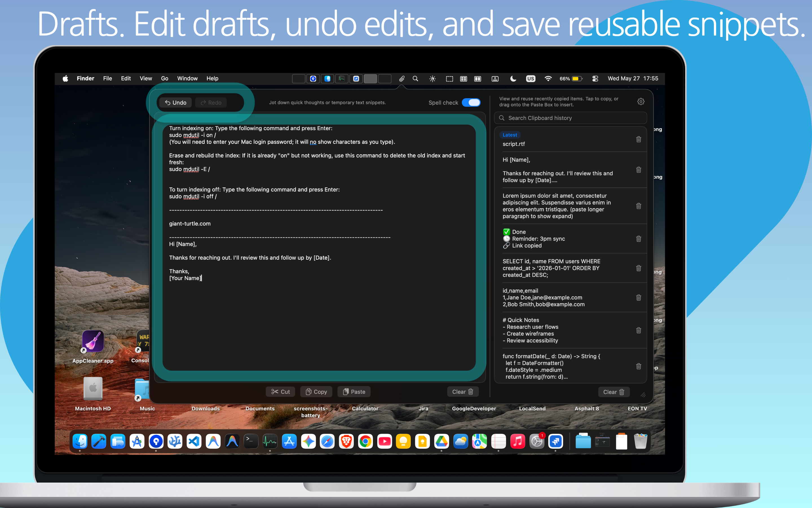Delete the id,name,email CSV clipboard item
Screen dimensions: 812x508
pos(639,298)
